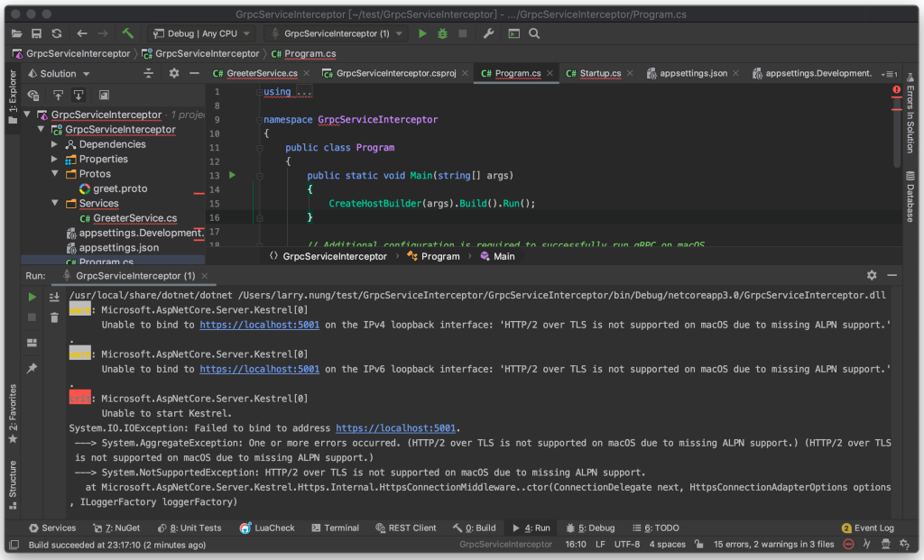
Task: Collapse the Services folder
Action: (x=54, y=203)
